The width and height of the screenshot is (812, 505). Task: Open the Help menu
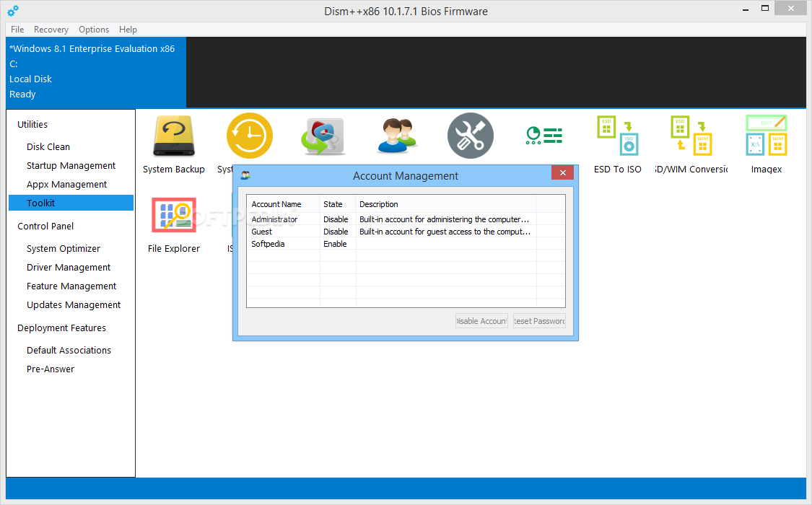coord(128,30)
